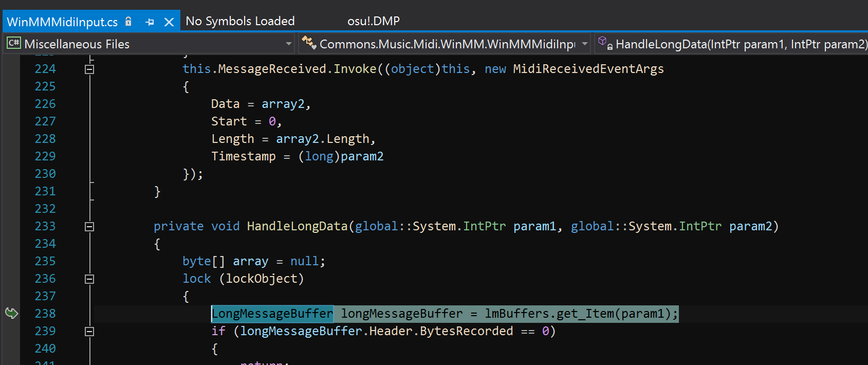Click the class icon in the type dropdown
The width and height of the screenshot is (868, 365).
[x=308, y=43]
